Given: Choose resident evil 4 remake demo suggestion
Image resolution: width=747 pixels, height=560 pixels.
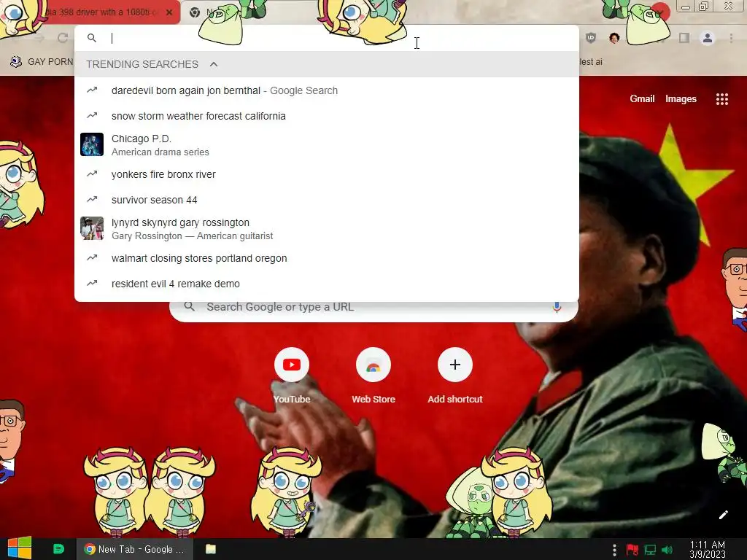Looking at the screenshot, I should [x=327, y=284].
